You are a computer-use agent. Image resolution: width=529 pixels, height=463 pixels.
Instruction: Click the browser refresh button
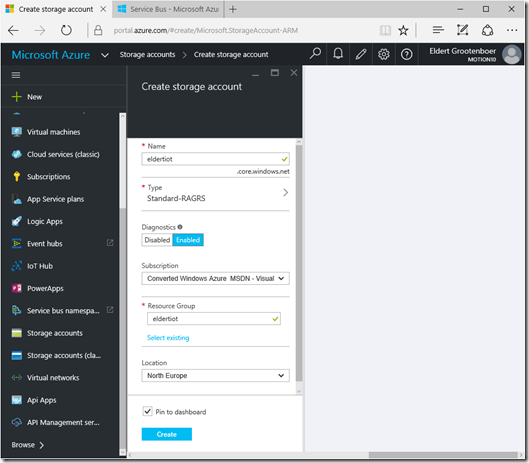tap(66, 30)
